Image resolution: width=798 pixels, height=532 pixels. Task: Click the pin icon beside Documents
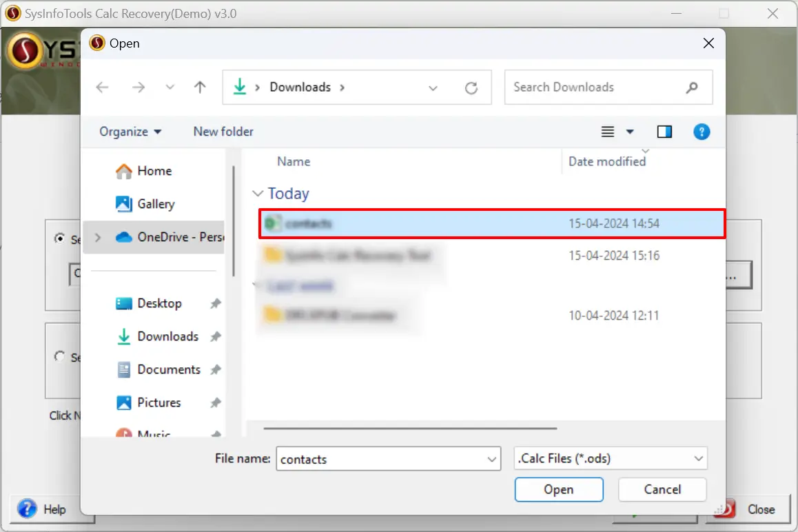(x=216, y=369)
